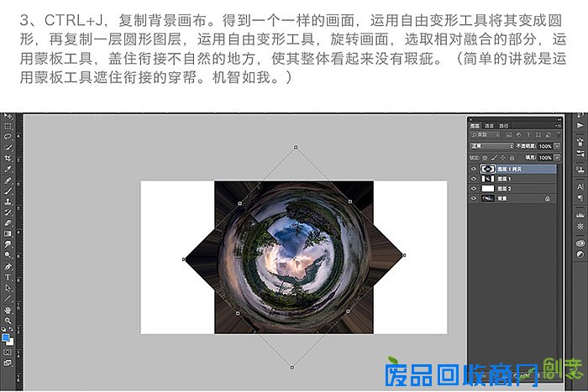This screenshot has height=392, width=588.
Task: Filter layers by shape layer icon
Action: pos(538,134)
